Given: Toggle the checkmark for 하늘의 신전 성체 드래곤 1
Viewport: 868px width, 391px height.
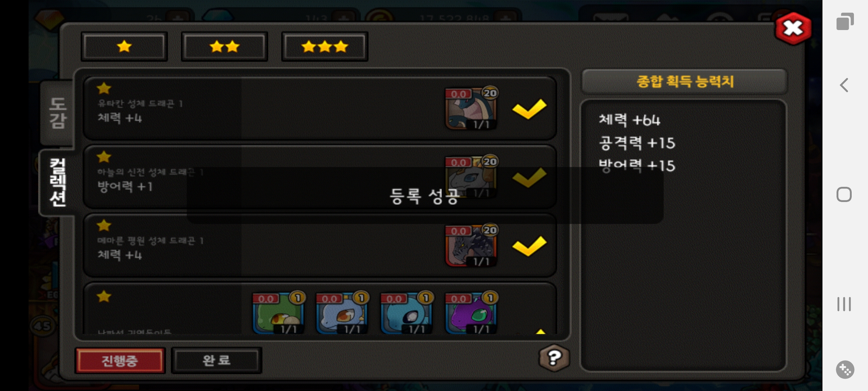Looking at the screenshot, I should (529, 177).
